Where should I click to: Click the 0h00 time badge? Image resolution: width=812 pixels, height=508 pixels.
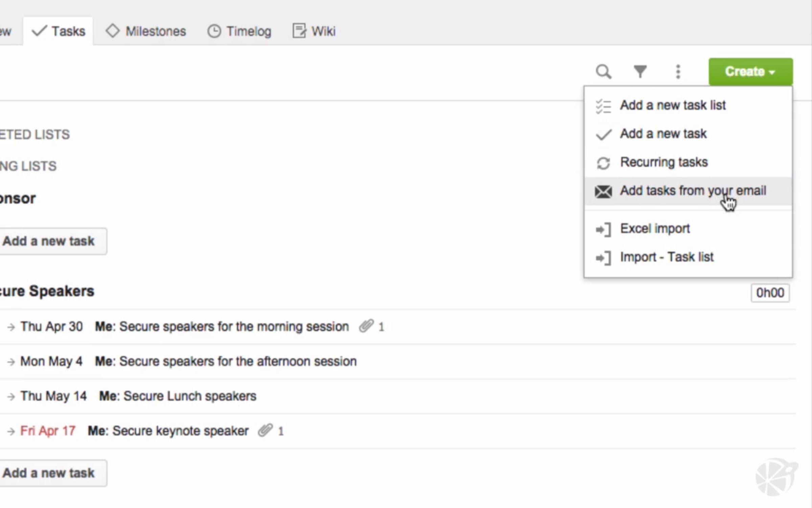coord(770,293)
